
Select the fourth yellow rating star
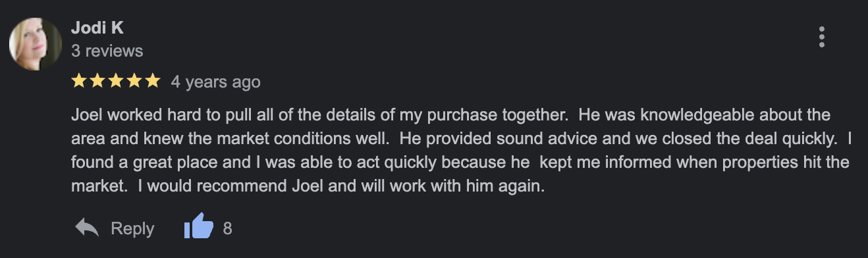[134, 81]
